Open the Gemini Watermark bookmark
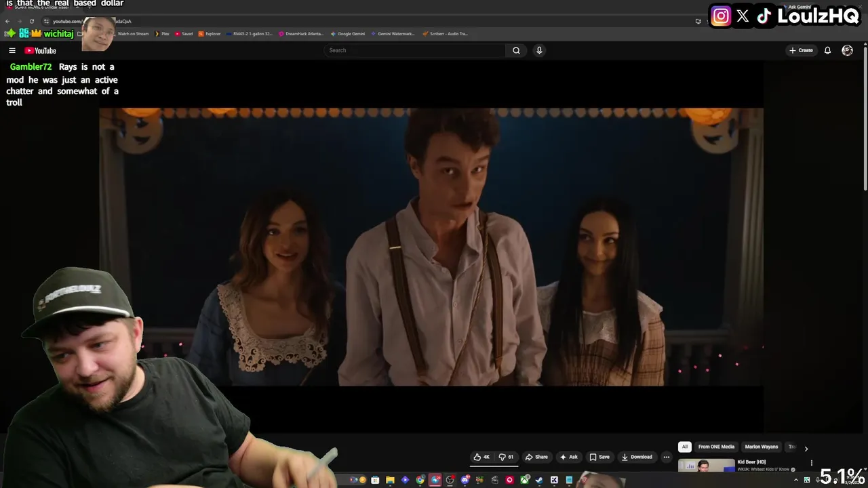The height and width of the screenshot is (488, 868). [393, 34]
